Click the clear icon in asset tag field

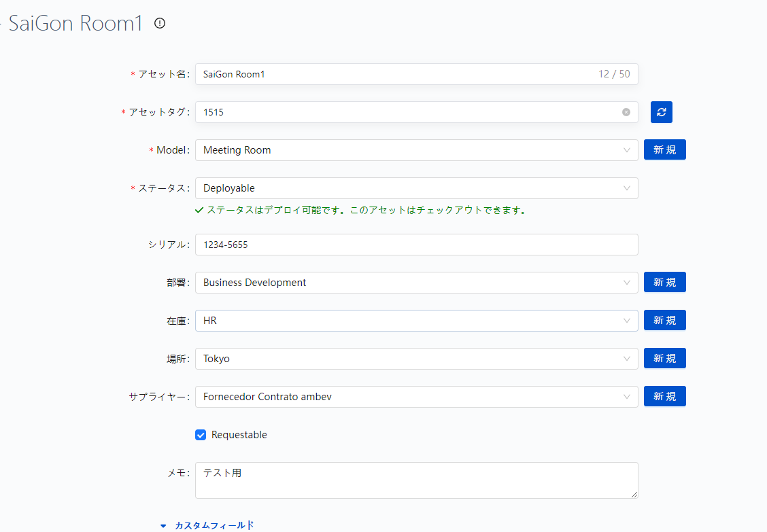click(626, 112)
